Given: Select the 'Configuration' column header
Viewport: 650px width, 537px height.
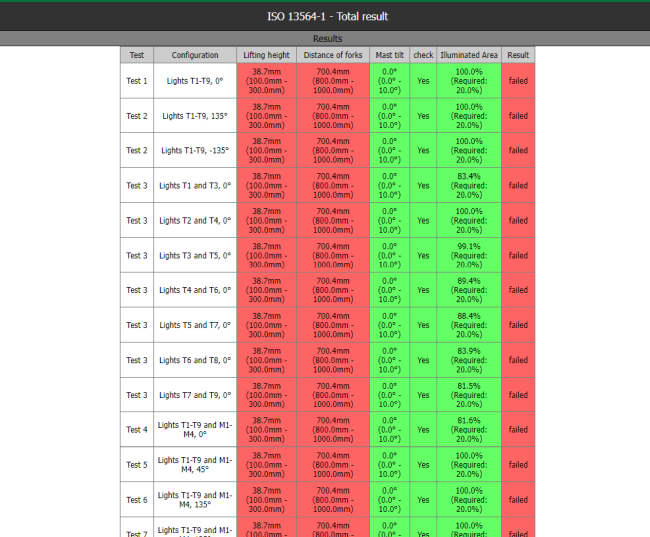Looking at the screenshot, I should pos(195,55).
